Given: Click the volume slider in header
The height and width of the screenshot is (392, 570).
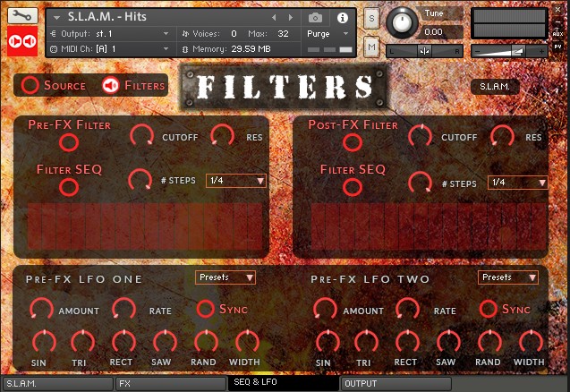Looking at the screenshot, I should coord(509,51).
